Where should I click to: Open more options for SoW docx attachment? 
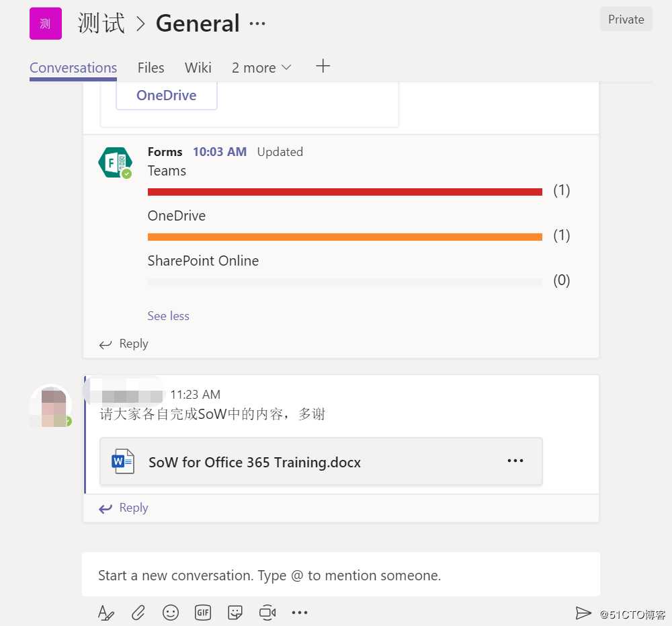tap(515, 461)
